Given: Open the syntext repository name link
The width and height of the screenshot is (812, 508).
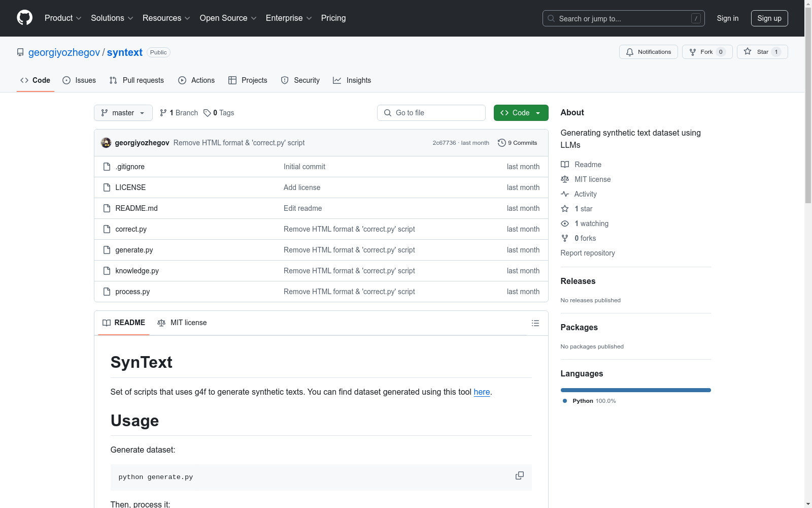Looking at the screenshot, I should click(x=125, y=52).
